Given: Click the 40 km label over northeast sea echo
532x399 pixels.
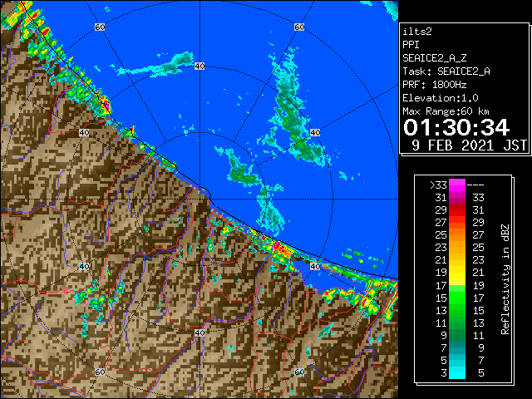Looking at the screenshot, I should [315, 133].
